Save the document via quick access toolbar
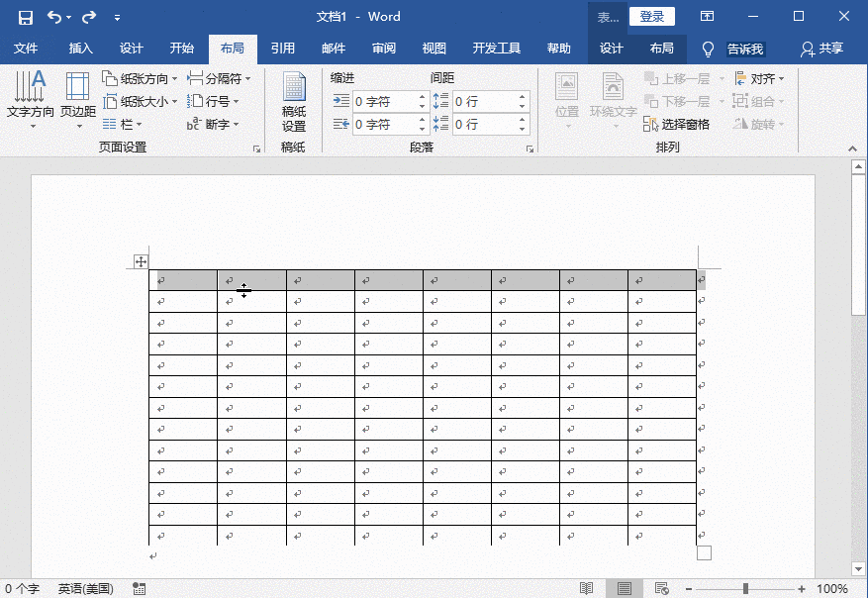The height and width of the screenshot is (598, 868). pos(25,16)
